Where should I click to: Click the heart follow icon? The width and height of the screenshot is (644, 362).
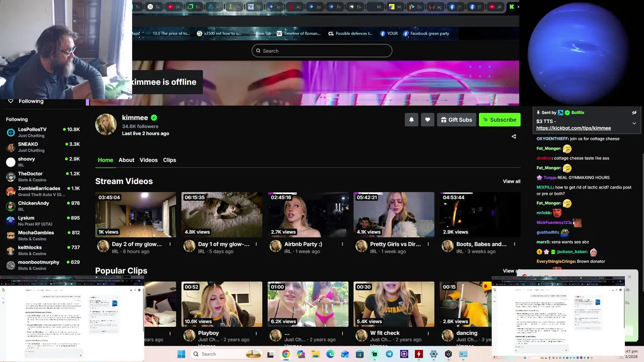(x=428, y=120)
